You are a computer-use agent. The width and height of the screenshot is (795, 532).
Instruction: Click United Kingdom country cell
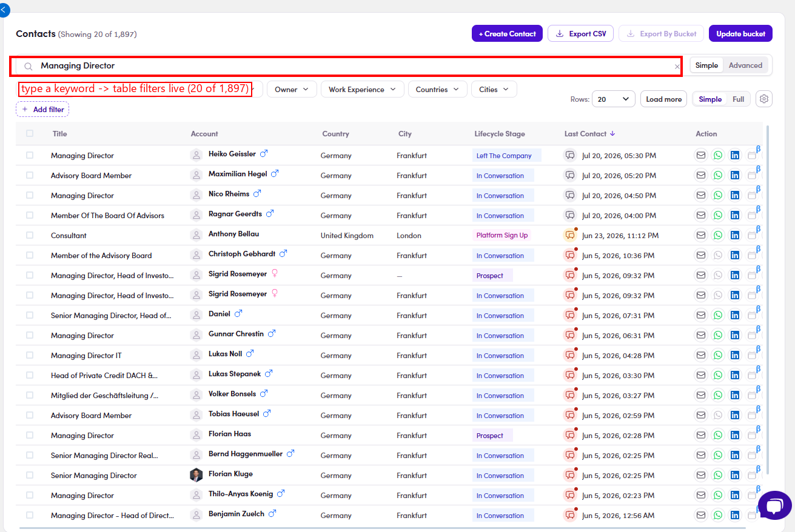coord(347,236)
